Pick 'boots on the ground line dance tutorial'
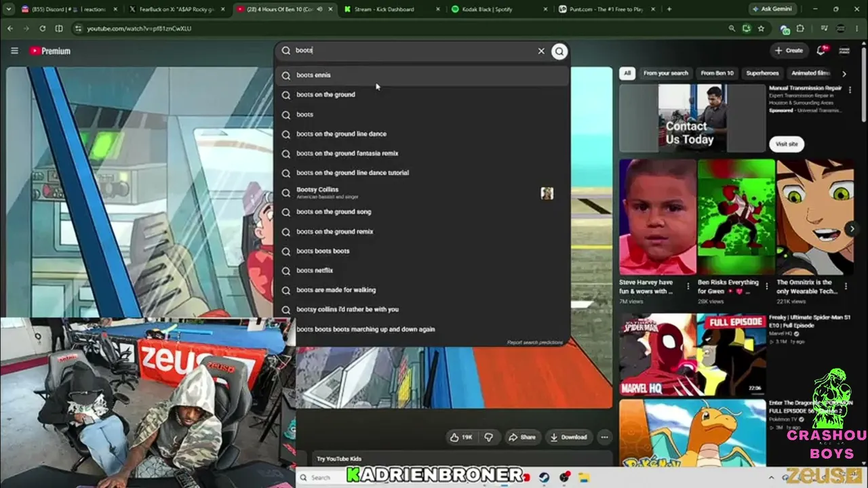Image resolution: width=868 pixels, height=488 pixels. coord(422,173)
